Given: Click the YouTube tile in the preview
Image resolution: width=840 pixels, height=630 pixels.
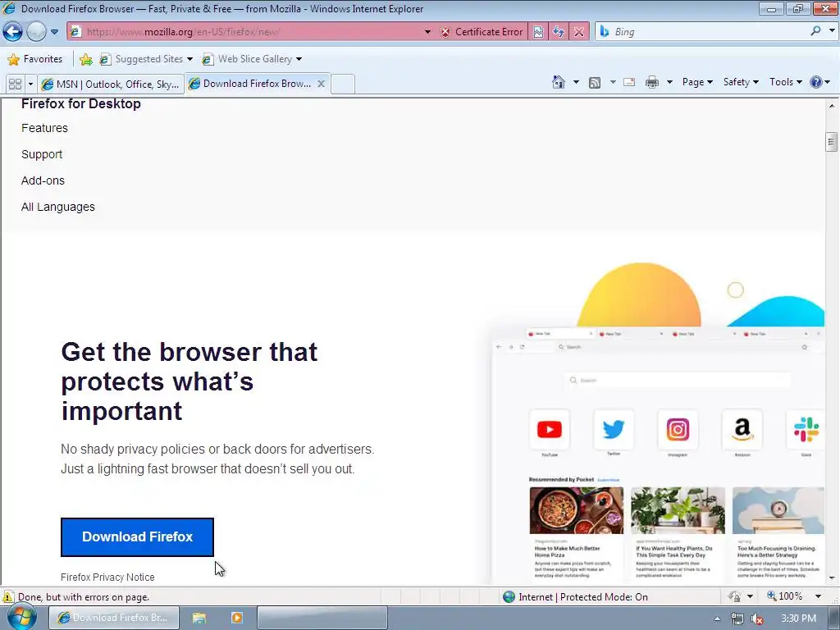Looking at the screenshot, I should pyautogui.click(x=549, y=430).
